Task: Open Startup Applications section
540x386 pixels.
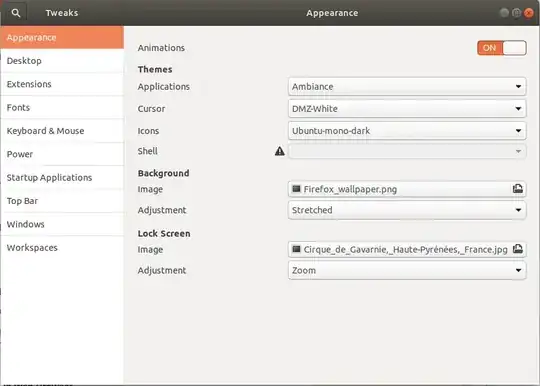Action: pos(62,178)
